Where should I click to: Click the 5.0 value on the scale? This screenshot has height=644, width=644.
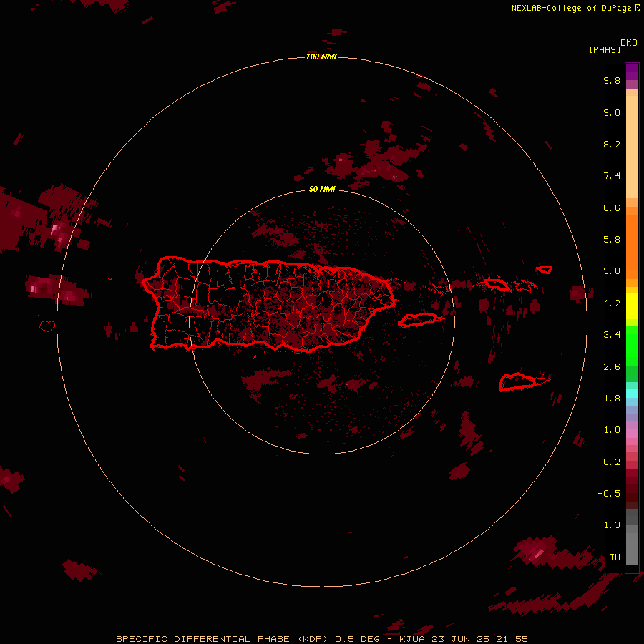[612, 271]
